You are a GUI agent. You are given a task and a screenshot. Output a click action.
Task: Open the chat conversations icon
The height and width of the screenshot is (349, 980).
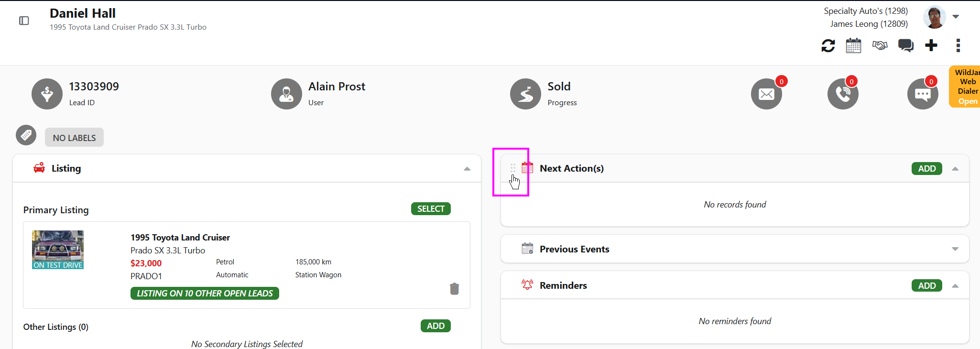[905, 46]
